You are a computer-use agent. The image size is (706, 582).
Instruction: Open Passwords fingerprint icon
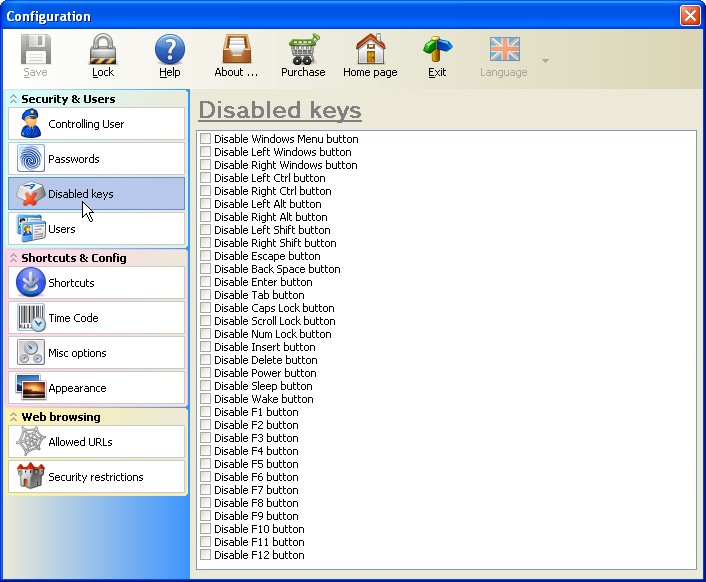[31, 158]
